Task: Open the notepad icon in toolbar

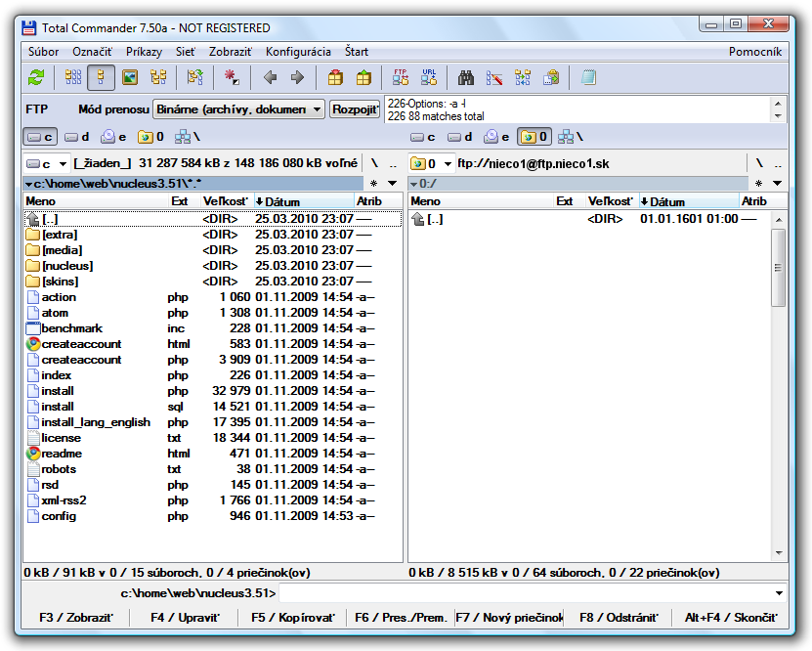Action: [x=588, y=77]
